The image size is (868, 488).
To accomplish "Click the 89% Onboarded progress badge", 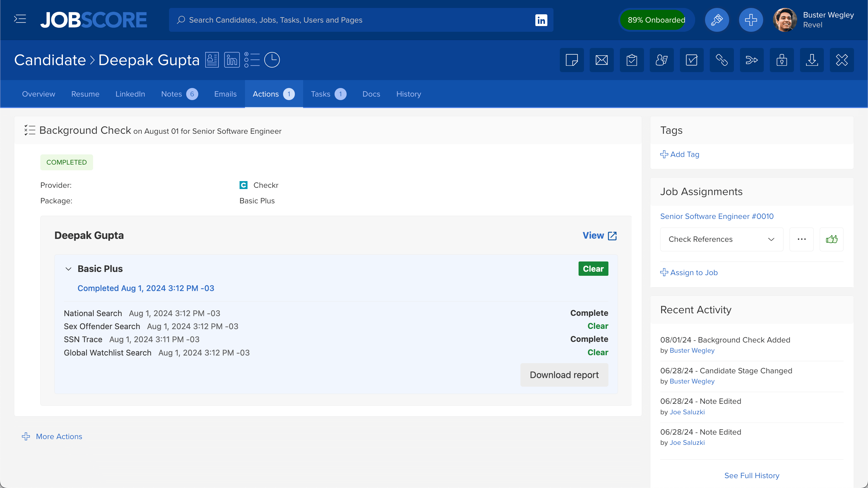I will click(x=656, y=20).
